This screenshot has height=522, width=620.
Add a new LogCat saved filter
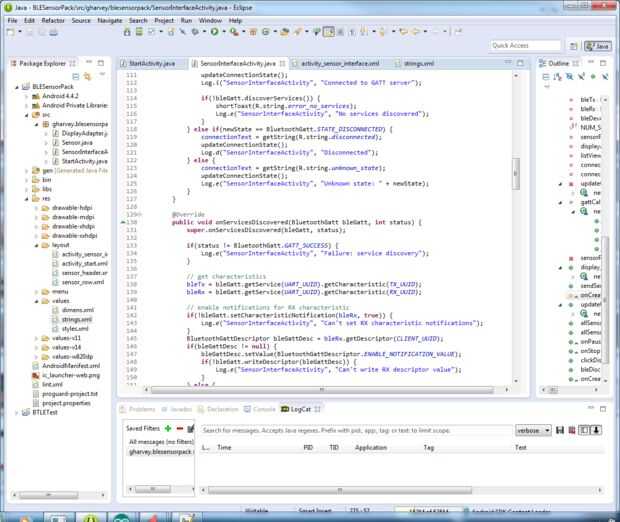click(168, 428)
